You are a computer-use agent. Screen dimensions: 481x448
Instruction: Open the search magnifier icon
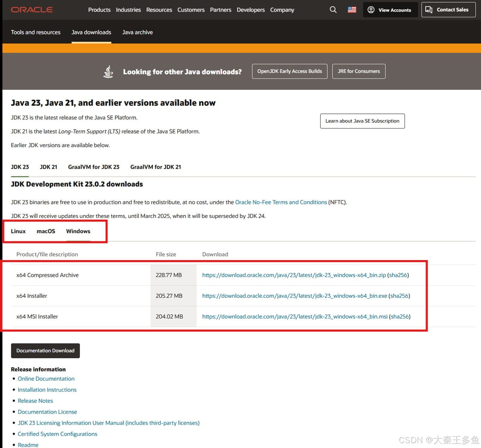click(333, 10)
